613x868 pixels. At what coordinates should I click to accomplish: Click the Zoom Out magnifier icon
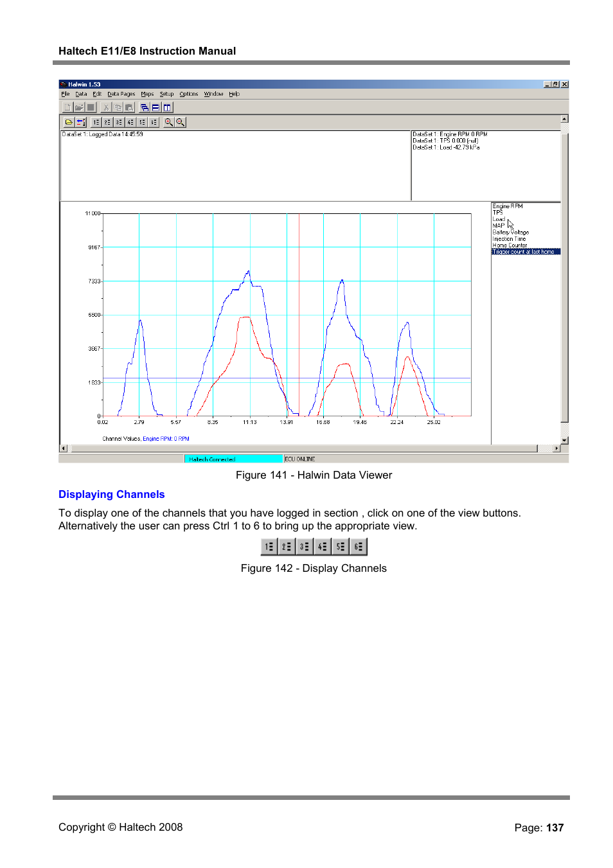tap(181, 122)
